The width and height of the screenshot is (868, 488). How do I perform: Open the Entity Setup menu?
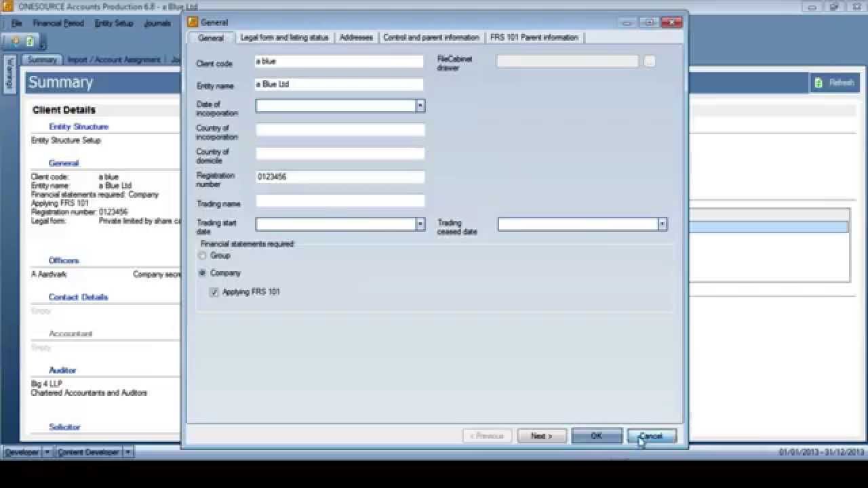point(114,23)
